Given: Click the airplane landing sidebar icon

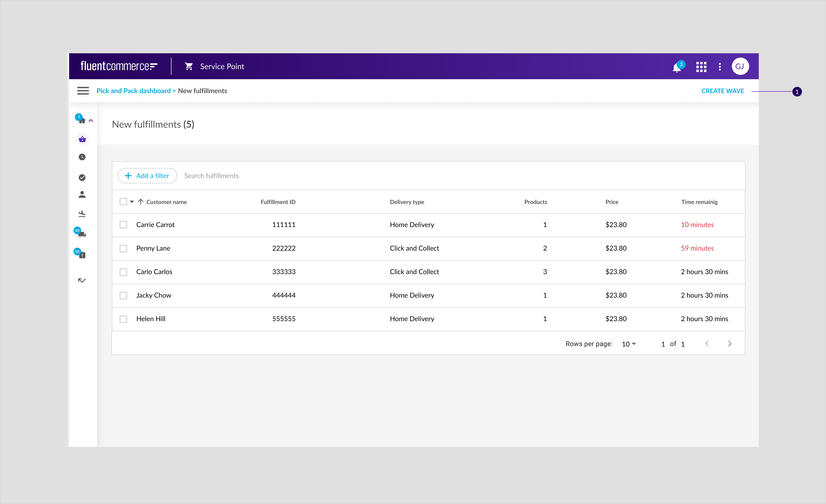Looking at the screenshot, I should (82, 213).
